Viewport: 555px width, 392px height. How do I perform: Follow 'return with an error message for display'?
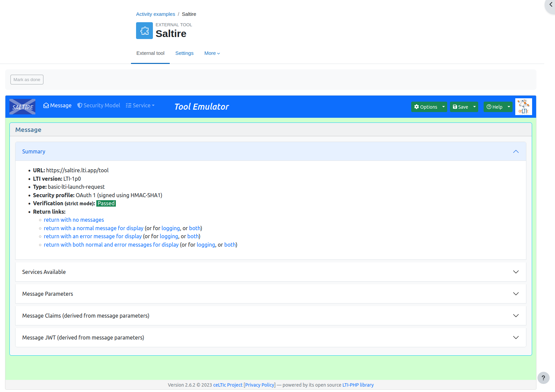coord(93,236)
